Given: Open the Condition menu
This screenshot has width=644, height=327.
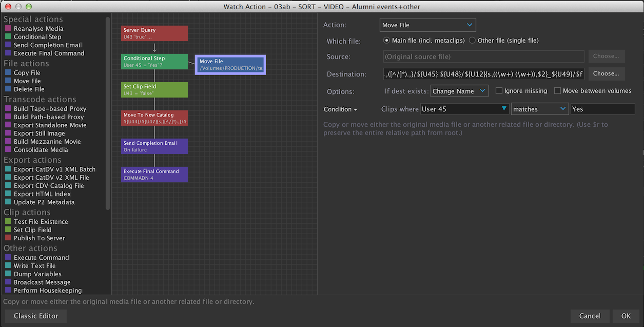Looking at the screenshot, I should pyautogui.click(x=340, y=109).
